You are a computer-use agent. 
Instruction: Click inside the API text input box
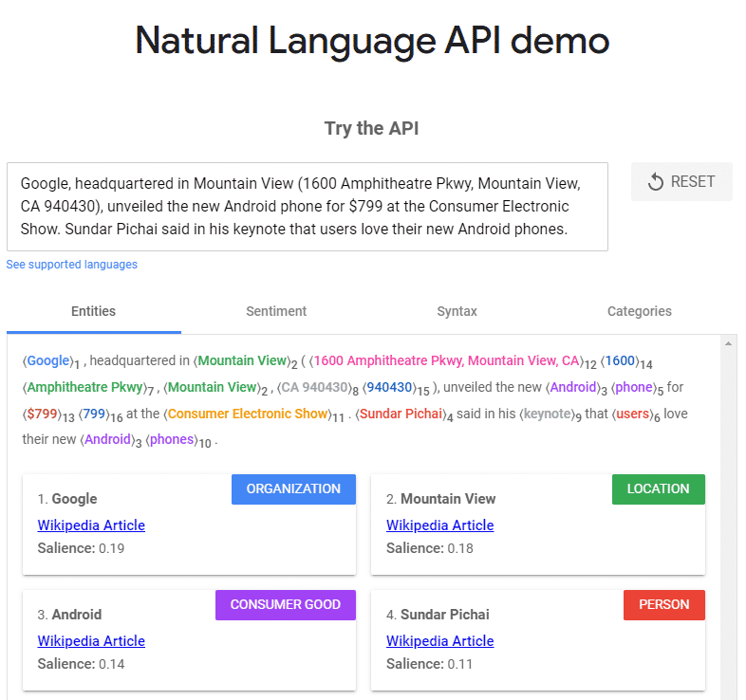click(308, 207)
